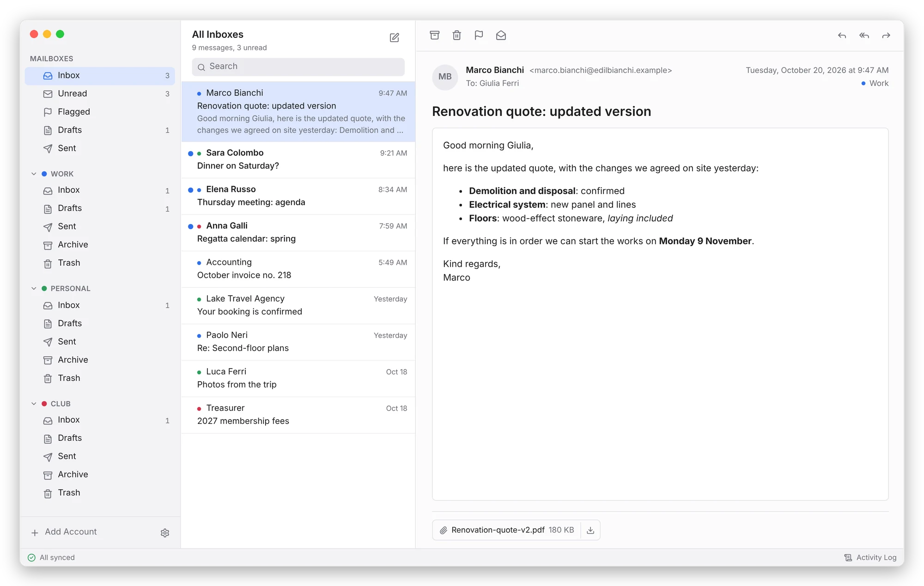924x586 pixels.
Task: Select Anna Galli's Regatta calendar message
Action: 298,232
